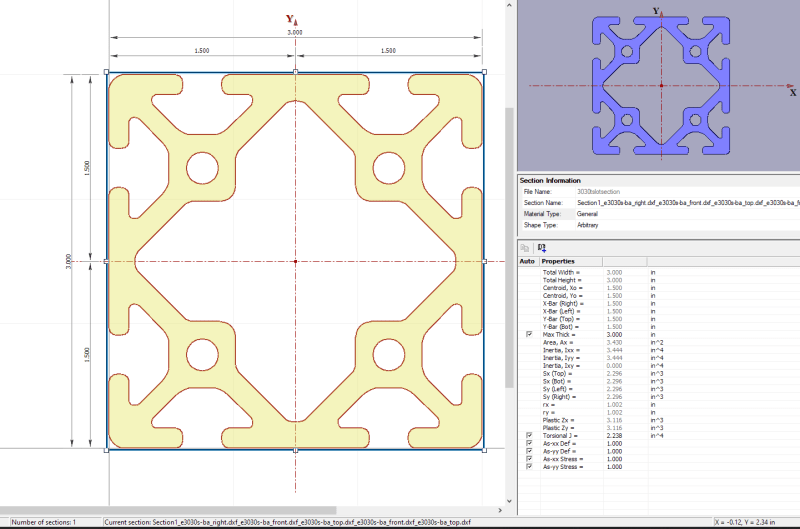Viewport: 800px width, 529px height.
Task: Click the Inertia, Ixx property label
Action: (x=561, y=350)
